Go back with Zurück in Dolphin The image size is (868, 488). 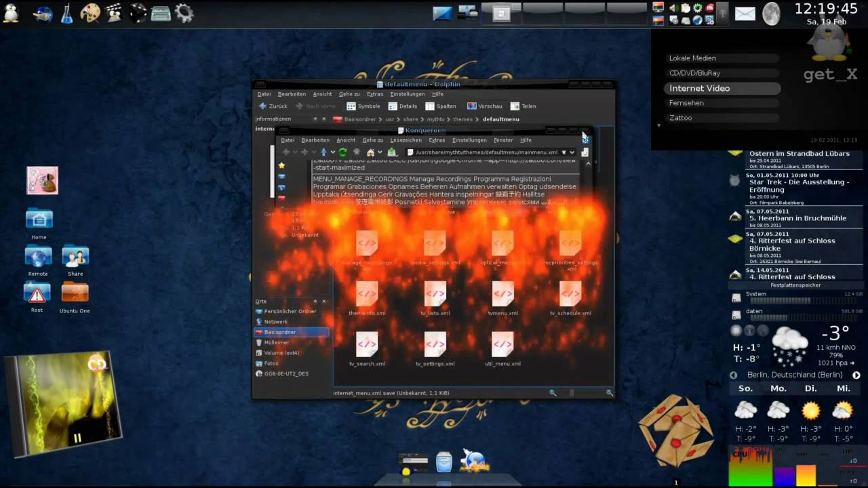click(x=273, y=106)
